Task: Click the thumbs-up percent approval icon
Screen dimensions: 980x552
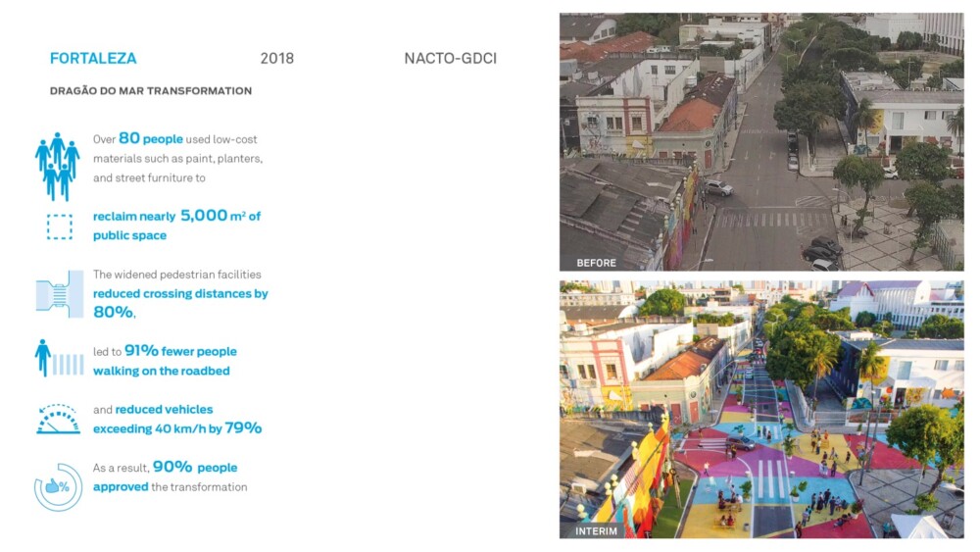Action: point(58,486)
